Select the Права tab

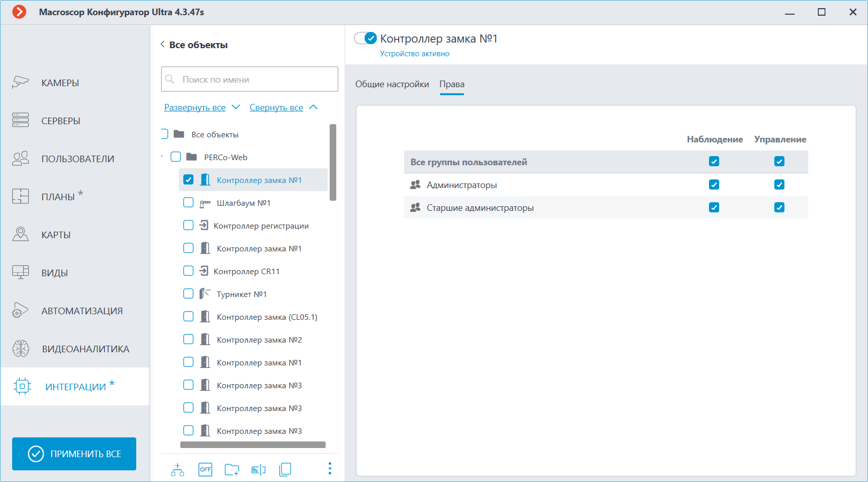pos(452,84)
